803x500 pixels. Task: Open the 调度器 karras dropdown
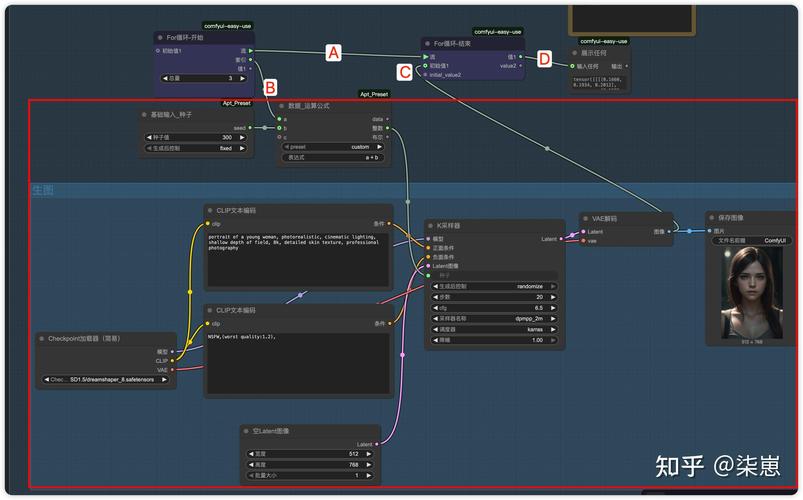(x=495, y=329)
